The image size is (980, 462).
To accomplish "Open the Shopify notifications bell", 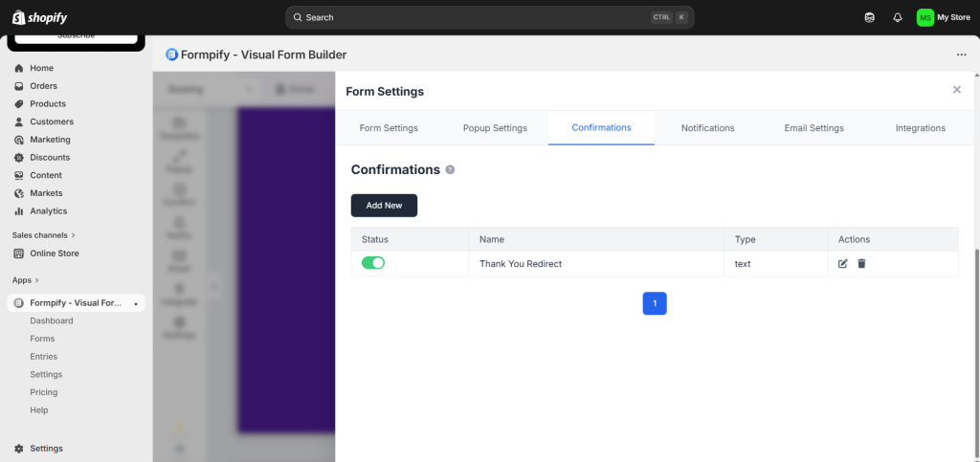I will click(898, 17).
